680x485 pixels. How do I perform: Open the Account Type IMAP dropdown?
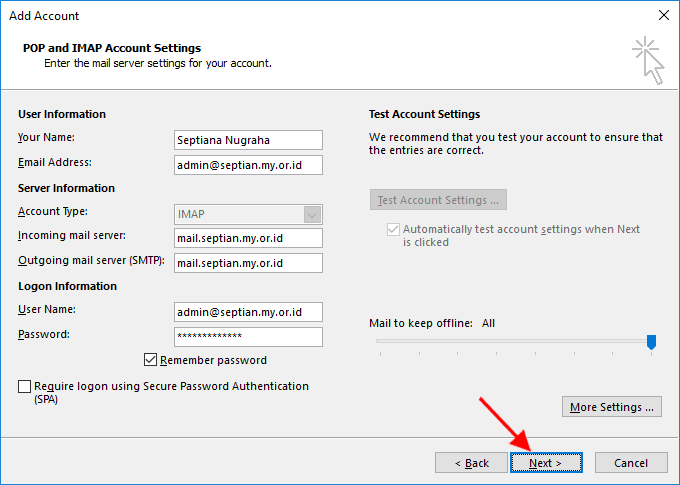[248, 214]
